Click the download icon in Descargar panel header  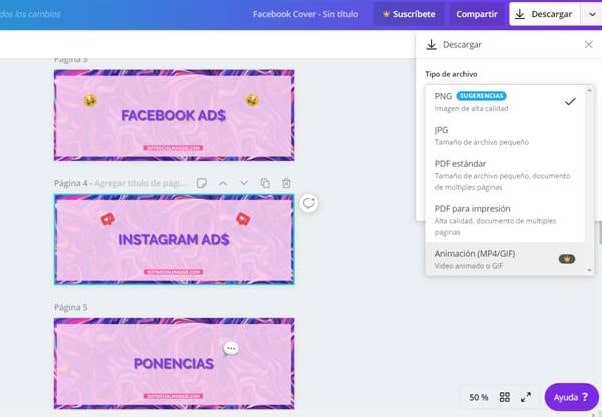pos(431,45)
